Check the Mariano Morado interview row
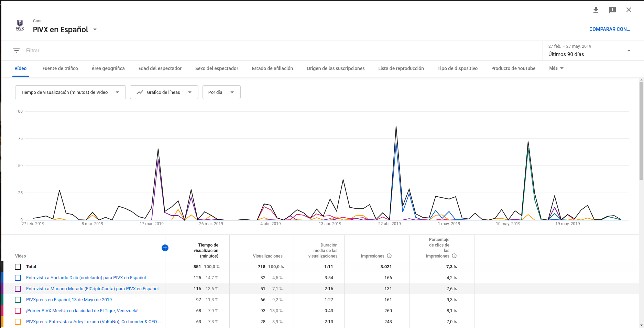 click(18, 289)
